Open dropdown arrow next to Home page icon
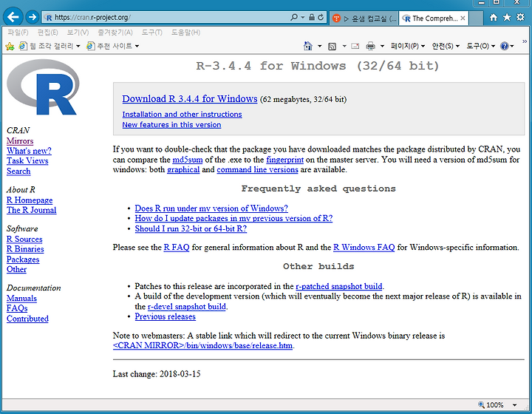Viewport: 532px width, 414px height. (x=319, y=46)
